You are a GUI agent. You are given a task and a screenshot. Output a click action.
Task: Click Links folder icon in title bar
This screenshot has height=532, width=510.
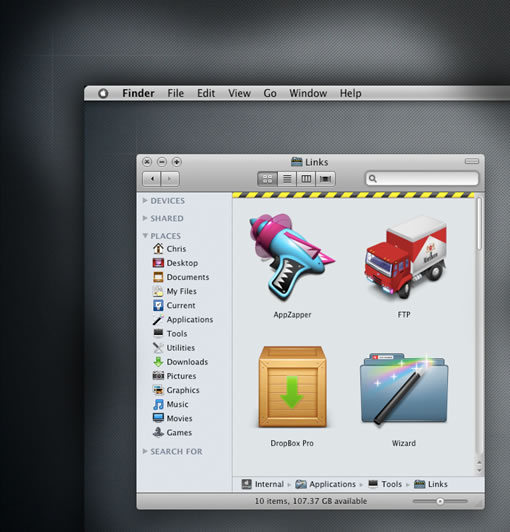click(297, 162)
